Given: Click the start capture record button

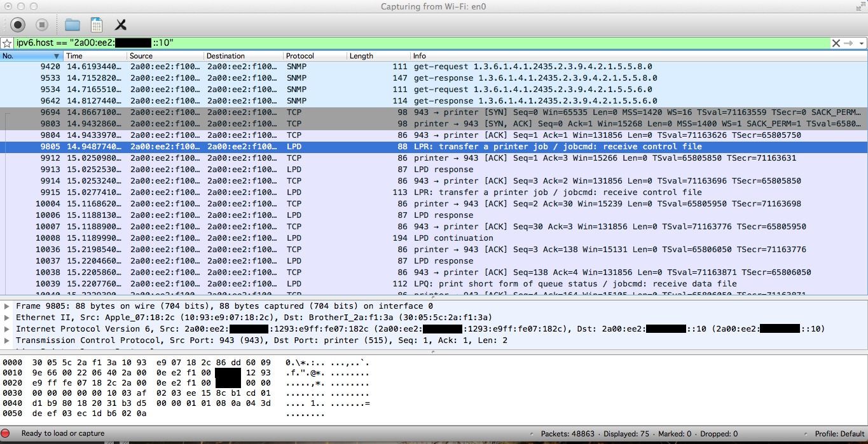Looking at the screenshot, I should click(18, 25).
